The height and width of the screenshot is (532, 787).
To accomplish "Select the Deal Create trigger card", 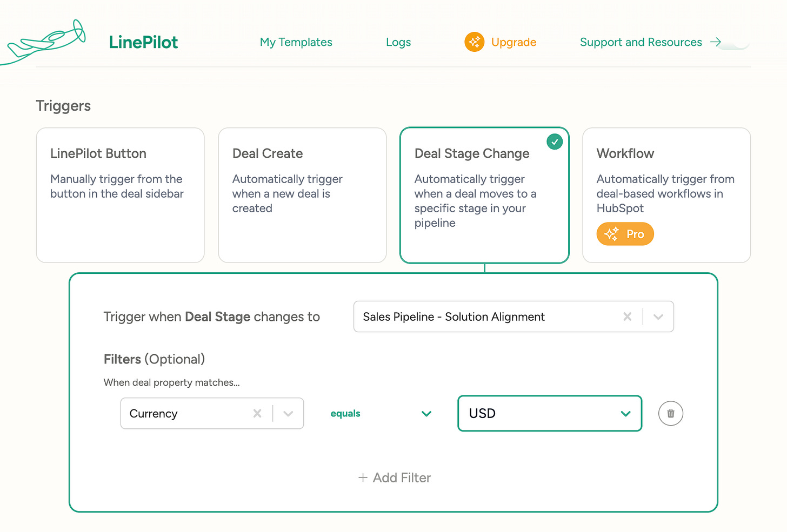I will [302, 195].
